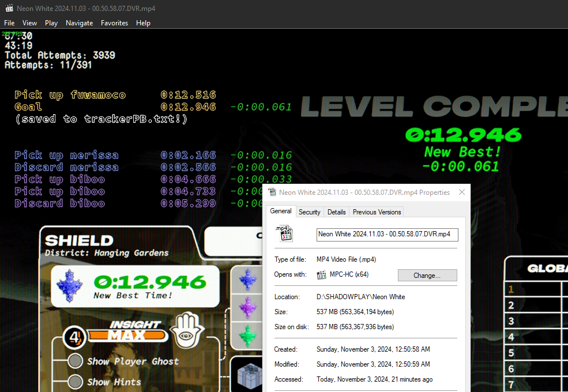Open the File menu
Image resolution: width=568 pixels, height=392 pixels.
[9, 23]
